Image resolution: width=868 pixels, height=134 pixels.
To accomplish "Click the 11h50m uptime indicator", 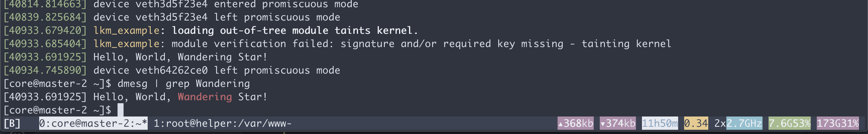I will pyautogui.click(x=660, y=123).
